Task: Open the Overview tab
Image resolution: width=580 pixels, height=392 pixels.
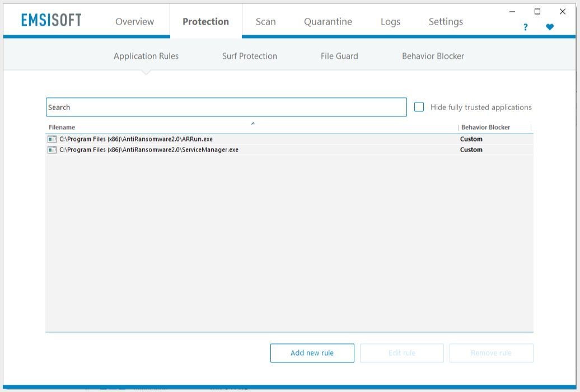Action: click(x=134, y=22)
